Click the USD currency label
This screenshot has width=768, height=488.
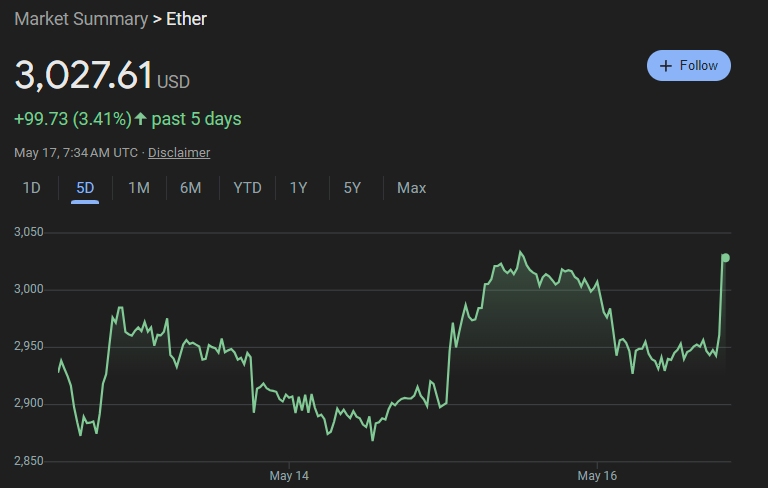[x=173, y=82]
